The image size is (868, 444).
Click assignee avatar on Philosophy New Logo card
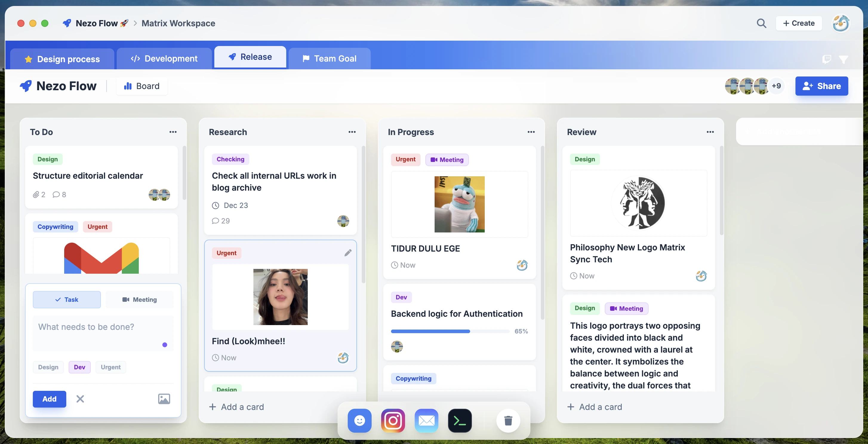click(x=701, y=276)
